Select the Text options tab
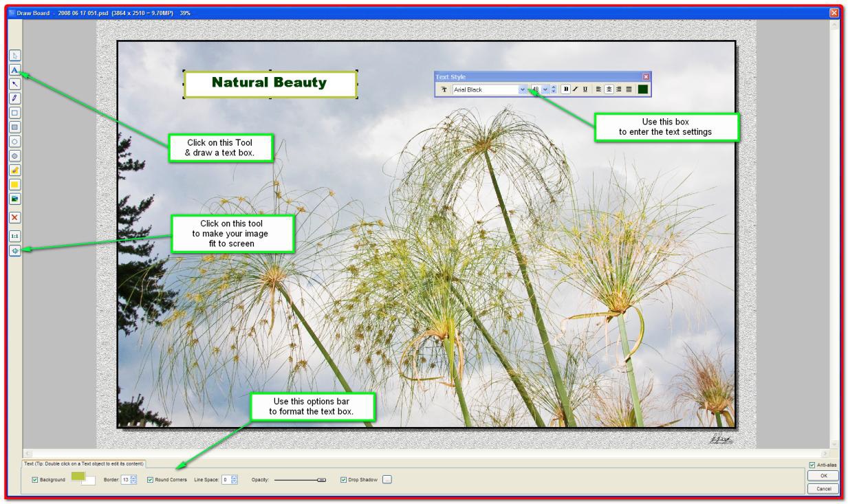 pyautogui.click(x=84, y=463)
